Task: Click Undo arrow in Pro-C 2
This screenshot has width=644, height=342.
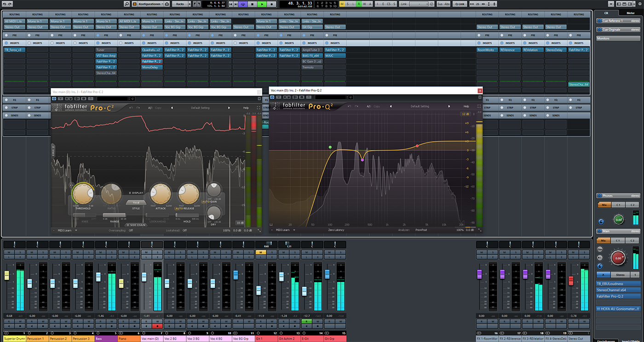Action: [x=131, y=108]
